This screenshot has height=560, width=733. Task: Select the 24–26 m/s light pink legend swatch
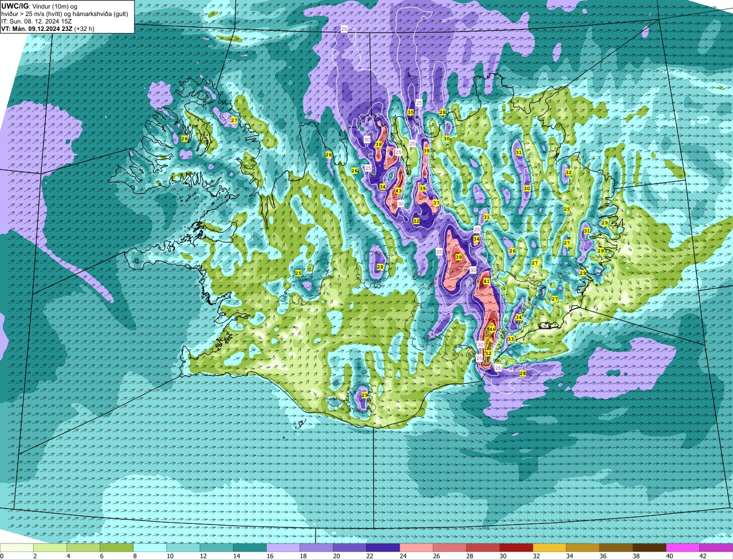click(417, 548)
